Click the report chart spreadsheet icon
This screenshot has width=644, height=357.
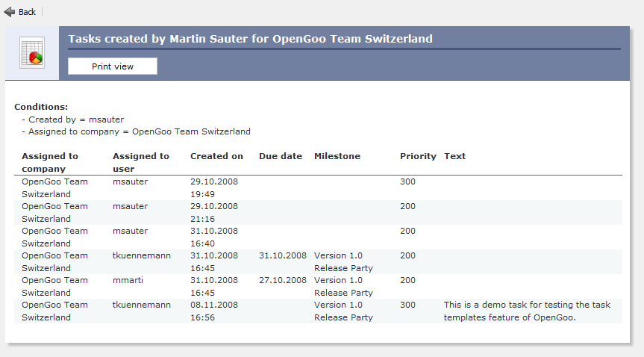(x=32, y=53)
